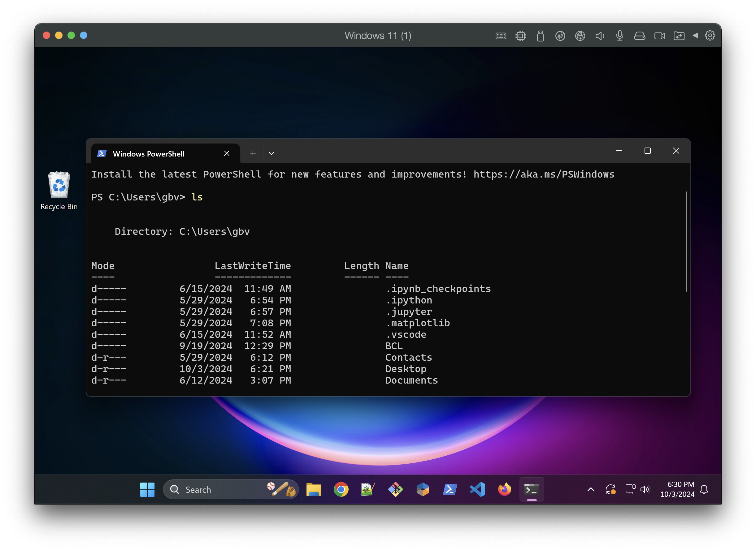The width and height of the screenshot is (756, 550).
Task: Click the hard drive icon in toolbar
Action: tap(639, 36)
